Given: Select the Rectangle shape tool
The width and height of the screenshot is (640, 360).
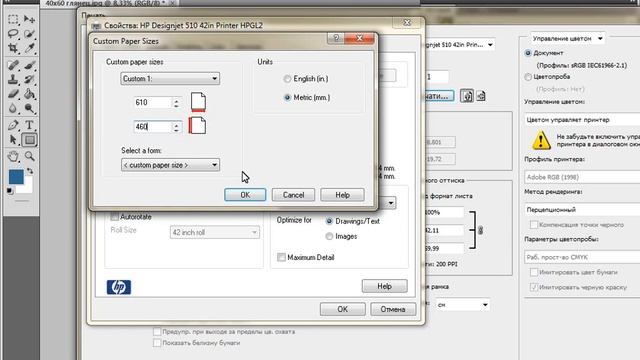Looking at the screenshot, I should (29, 140).
